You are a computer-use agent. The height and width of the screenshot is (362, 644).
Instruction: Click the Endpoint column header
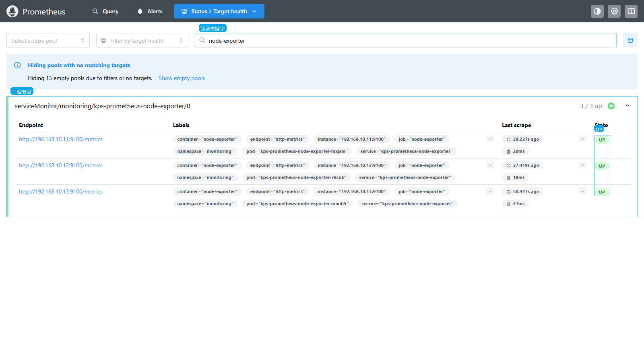[31, 125]
